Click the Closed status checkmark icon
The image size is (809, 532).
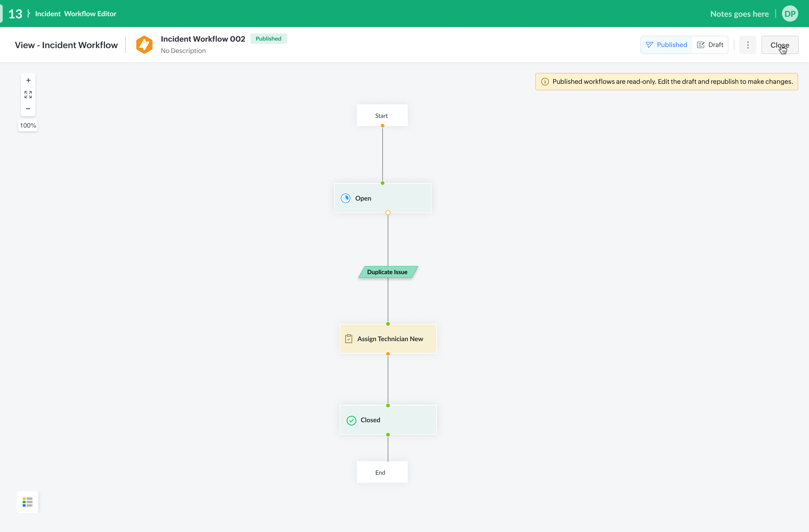(x=351, y=420)
